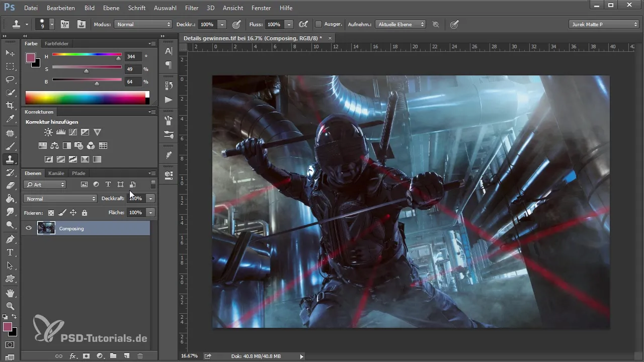Toggle filter for pixel layers
This screenshot has width=644, height=362.
(84, 185)
